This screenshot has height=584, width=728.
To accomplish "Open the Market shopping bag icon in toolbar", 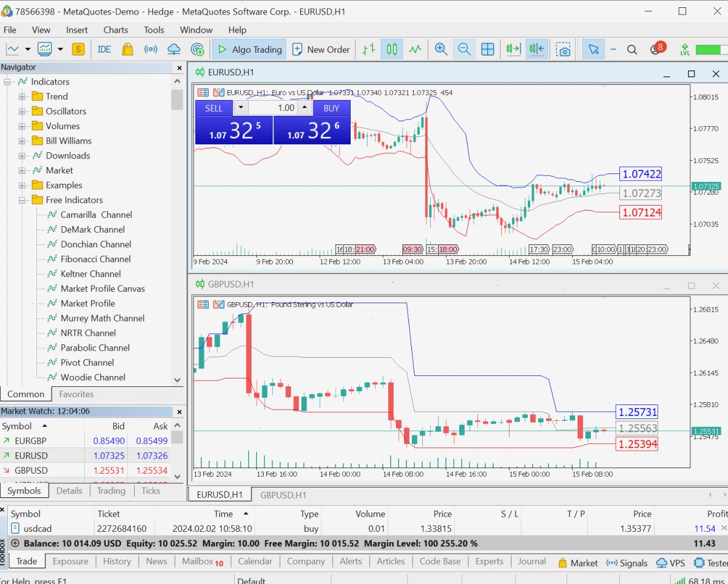I will pyautogui.click(x=127, y=49).
